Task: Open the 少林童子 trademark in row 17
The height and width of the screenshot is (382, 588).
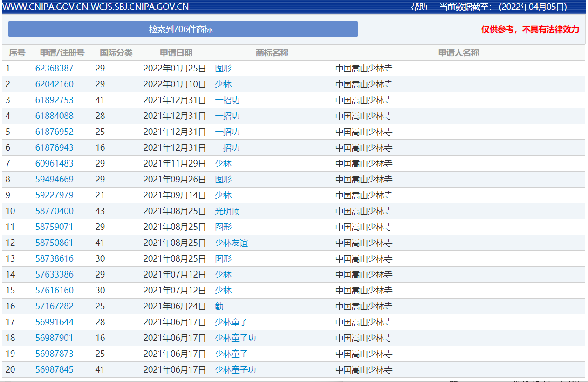Action: (232, 322)
